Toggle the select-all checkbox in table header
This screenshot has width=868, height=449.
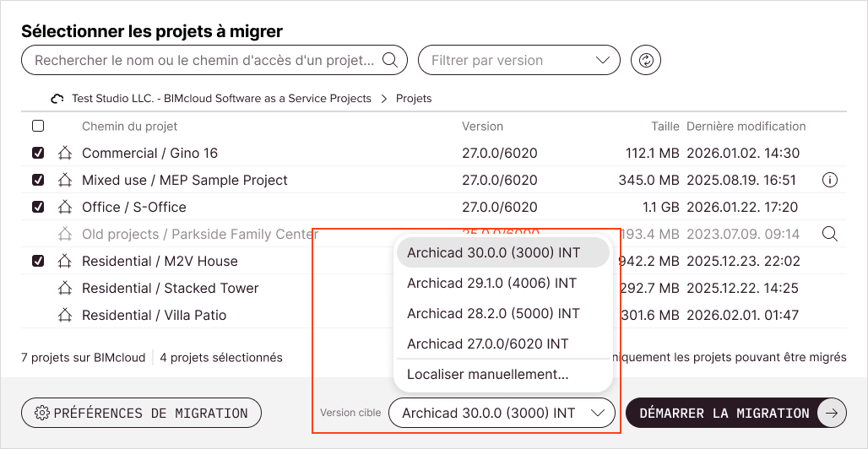tap(38, 127)
